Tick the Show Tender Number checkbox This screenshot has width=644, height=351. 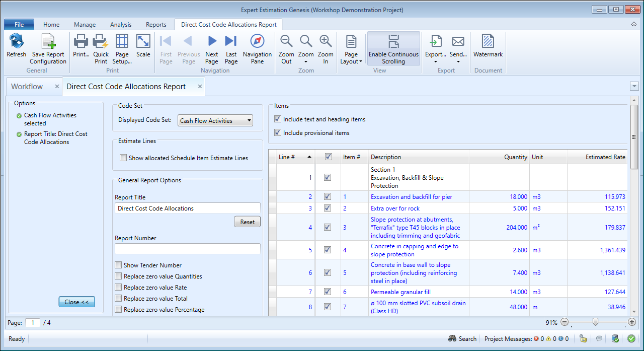[x=118, y=265]
